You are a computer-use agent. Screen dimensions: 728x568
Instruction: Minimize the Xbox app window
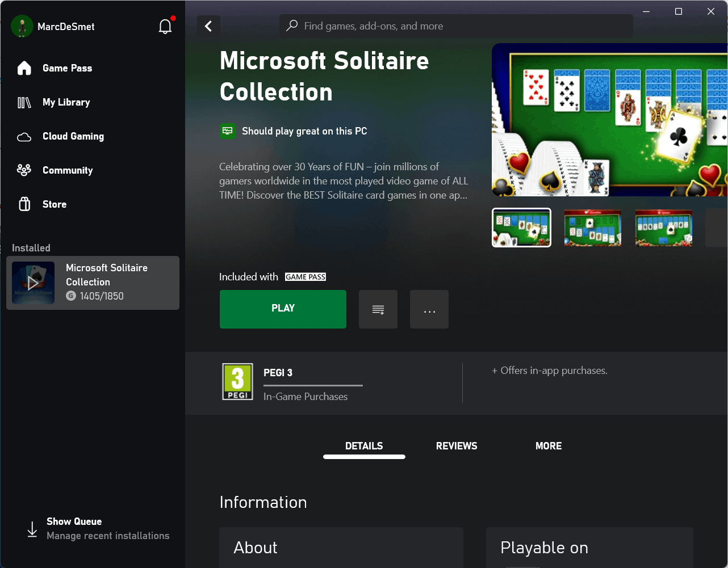(646, 11)
